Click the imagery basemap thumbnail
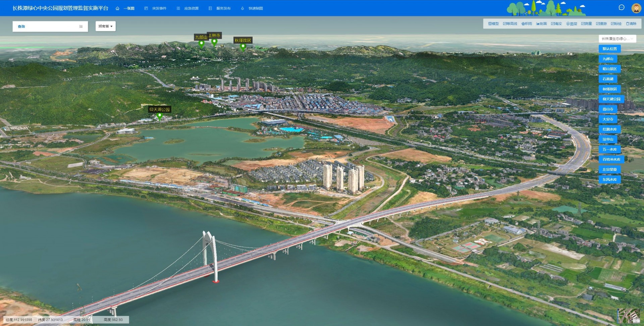 click(628, 316)
